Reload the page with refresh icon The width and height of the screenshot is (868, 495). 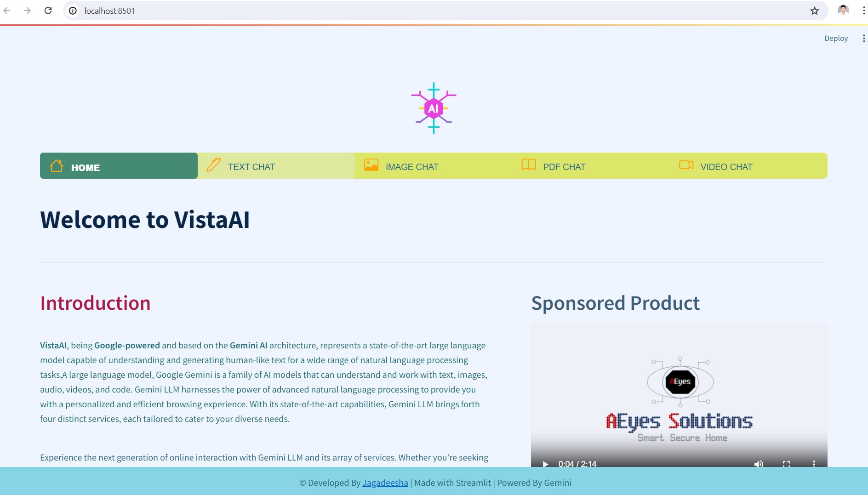48,11
